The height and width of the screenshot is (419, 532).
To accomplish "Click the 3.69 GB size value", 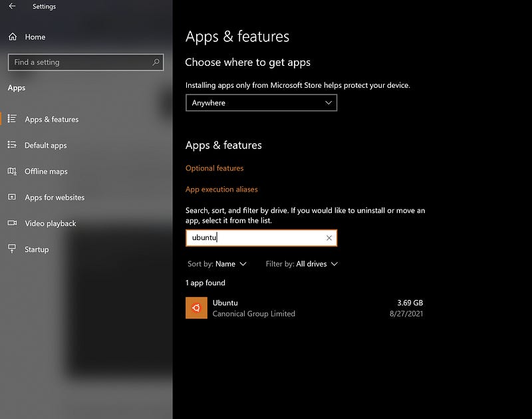I will click(410, 303).
